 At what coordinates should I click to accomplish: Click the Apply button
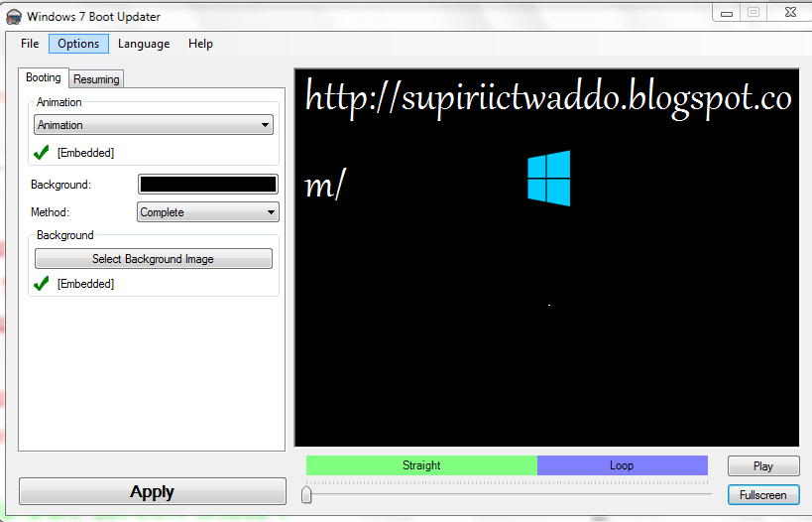pos(153,491)
